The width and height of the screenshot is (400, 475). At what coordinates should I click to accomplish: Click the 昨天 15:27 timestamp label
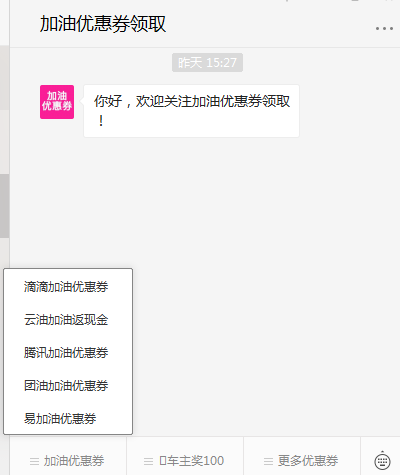tap(207, 62)
